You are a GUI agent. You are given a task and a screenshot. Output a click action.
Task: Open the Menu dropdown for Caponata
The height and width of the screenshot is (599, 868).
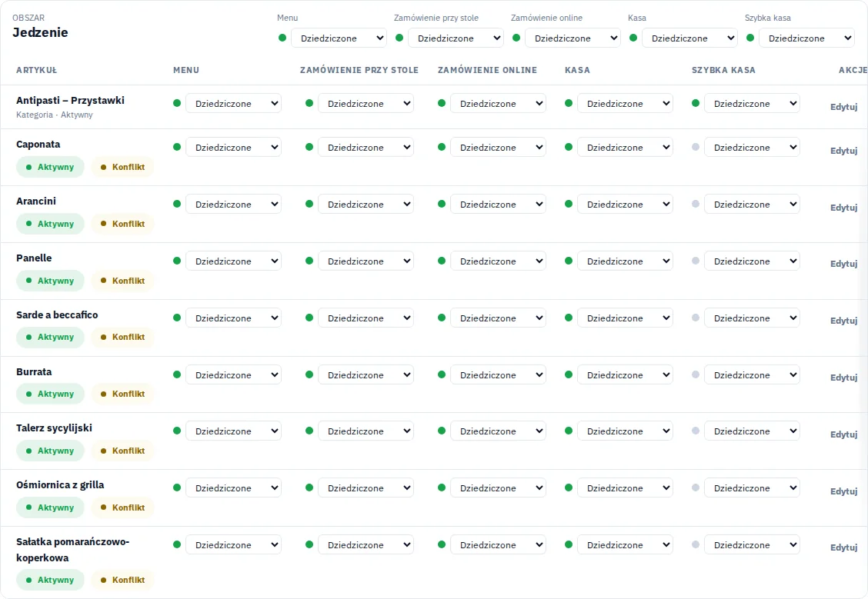click(233, 147)
